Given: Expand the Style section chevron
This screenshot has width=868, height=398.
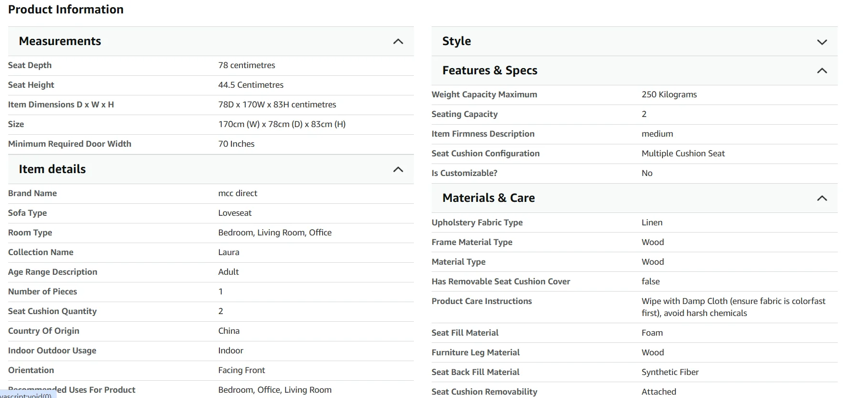Looking at the screenshot, I should point(822,42).
